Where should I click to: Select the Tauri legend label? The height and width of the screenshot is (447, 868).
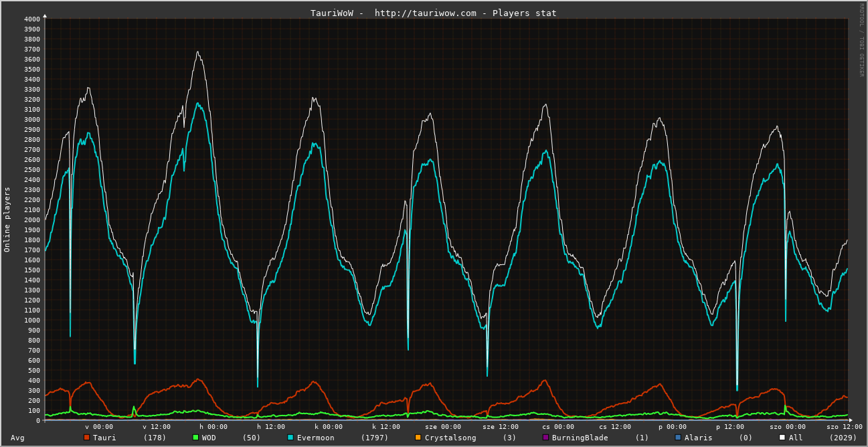click(104, 438)
